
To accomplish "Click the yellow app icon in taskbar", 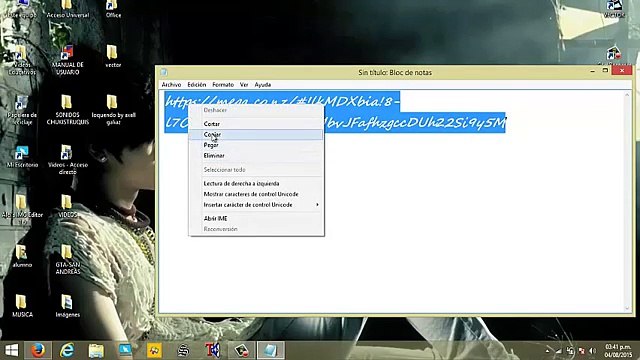I will [154, 350].
